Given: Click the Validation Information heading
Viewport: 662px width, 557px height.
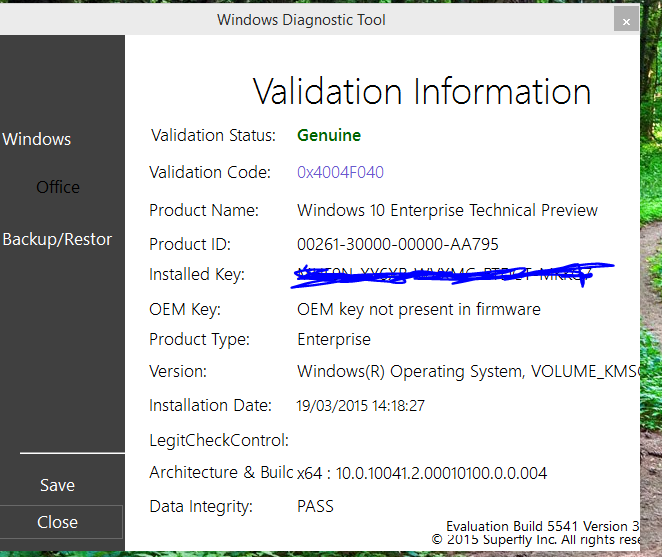Looking at the screenshot, I should (x=421, y=92).
